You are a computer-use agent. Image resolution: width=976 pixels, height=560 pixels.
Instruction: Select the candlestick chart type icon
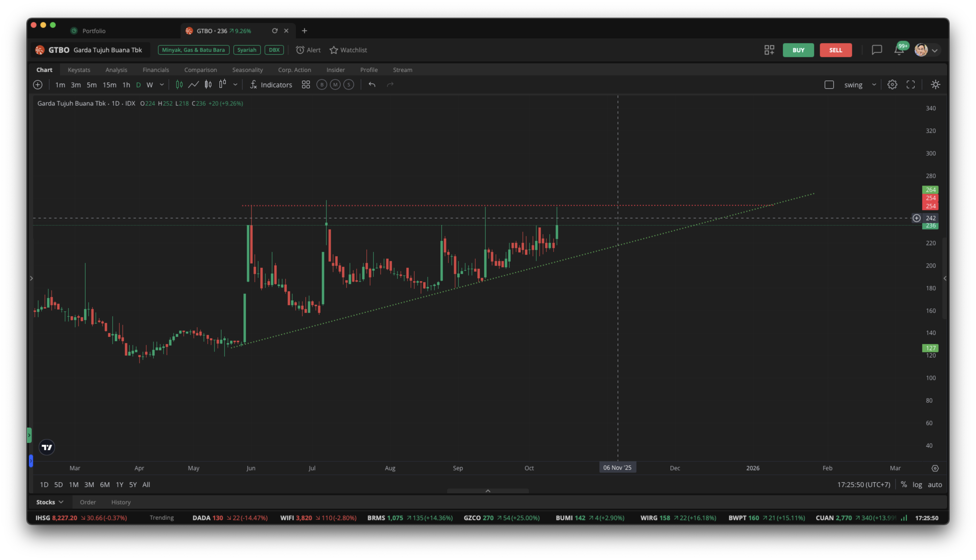(x=179, y=85)
